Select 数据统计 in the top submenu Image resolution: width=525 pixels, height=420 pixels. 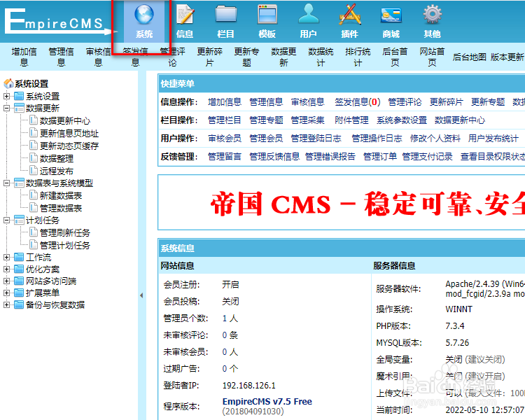point(321,57)
